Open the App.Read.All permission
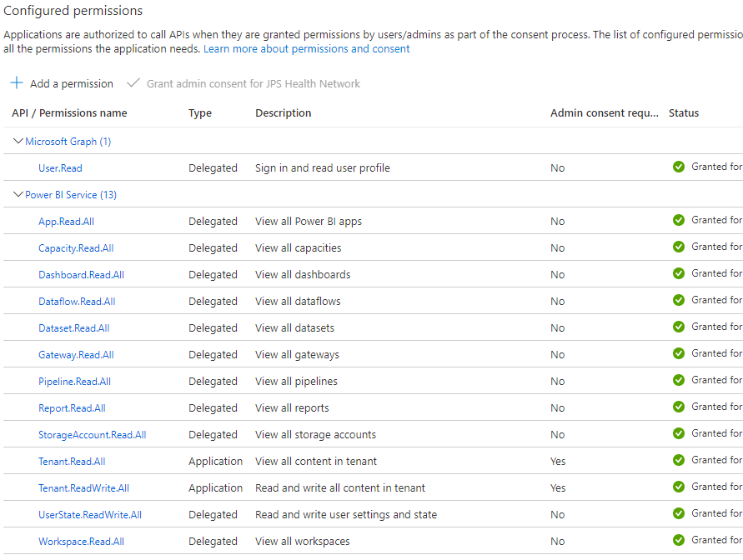 click(x=67, y=222)
